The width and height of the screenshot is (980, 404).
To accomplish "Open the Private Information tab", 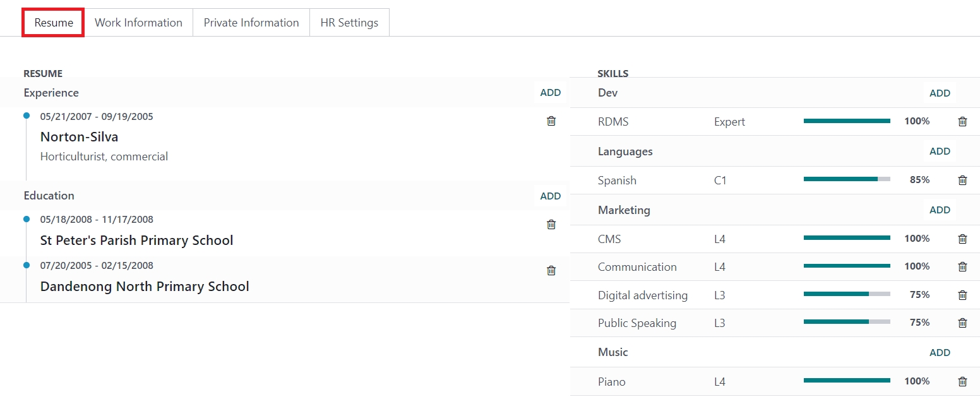I will coord(251,23).
